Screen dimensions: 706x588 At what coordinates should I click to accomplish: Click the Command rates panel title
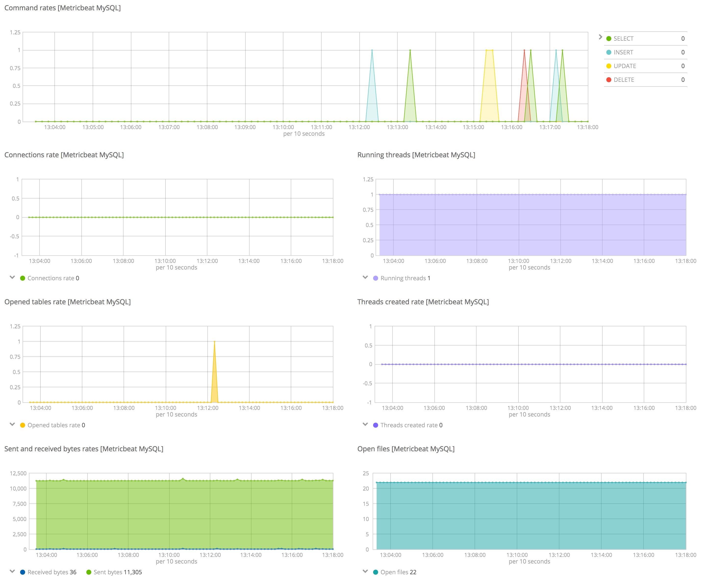[63, 8]
